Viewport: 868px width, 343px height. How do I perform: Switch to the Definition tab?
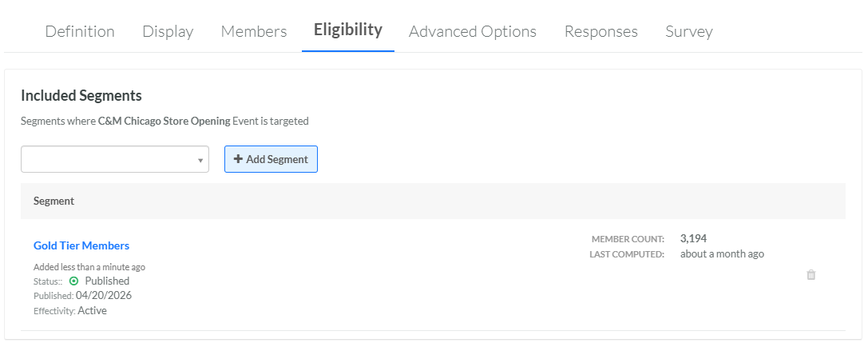[80, 32]
